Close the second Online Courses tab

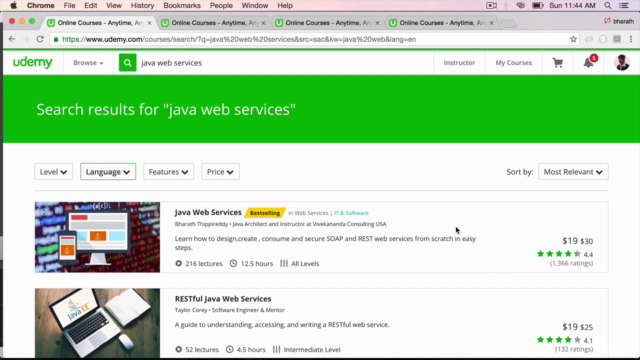point(263,23)
